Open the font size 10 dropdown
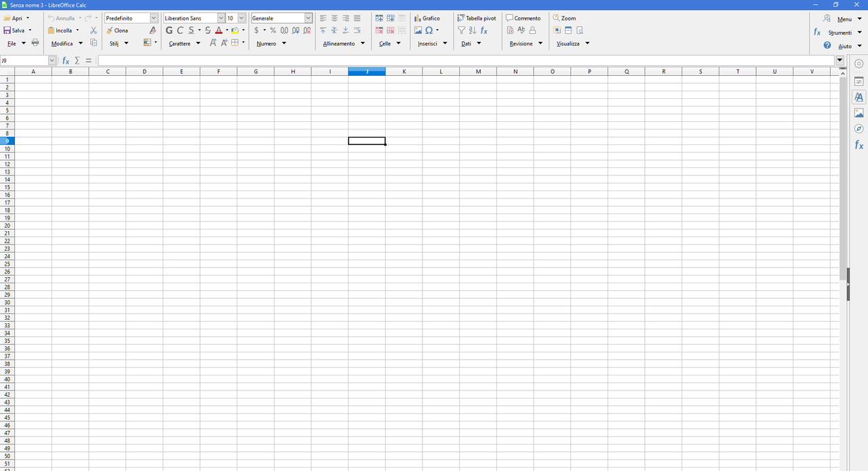 (241, 18)
